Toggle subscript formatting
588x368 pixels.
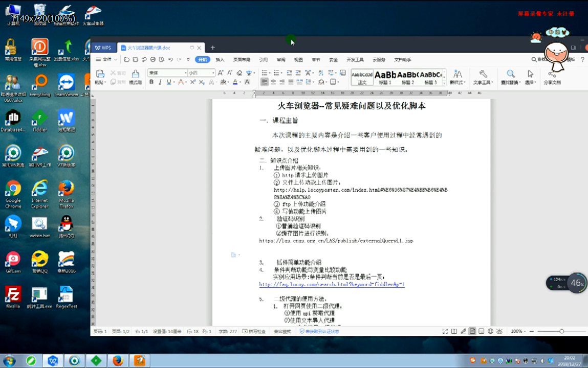202,82
